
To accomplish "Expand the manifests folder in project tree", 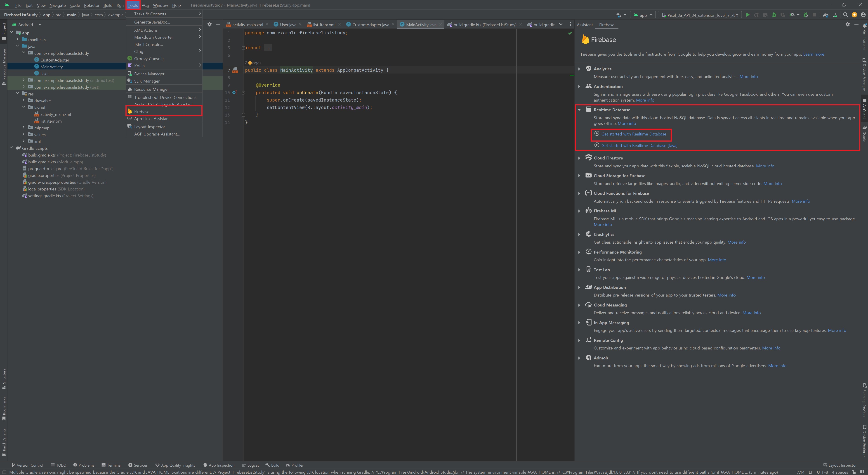I will pos(18,39).
